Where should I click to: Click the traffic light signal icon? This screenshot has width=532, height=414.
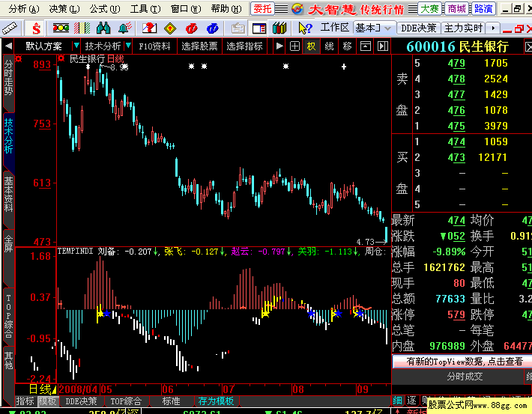61,28
